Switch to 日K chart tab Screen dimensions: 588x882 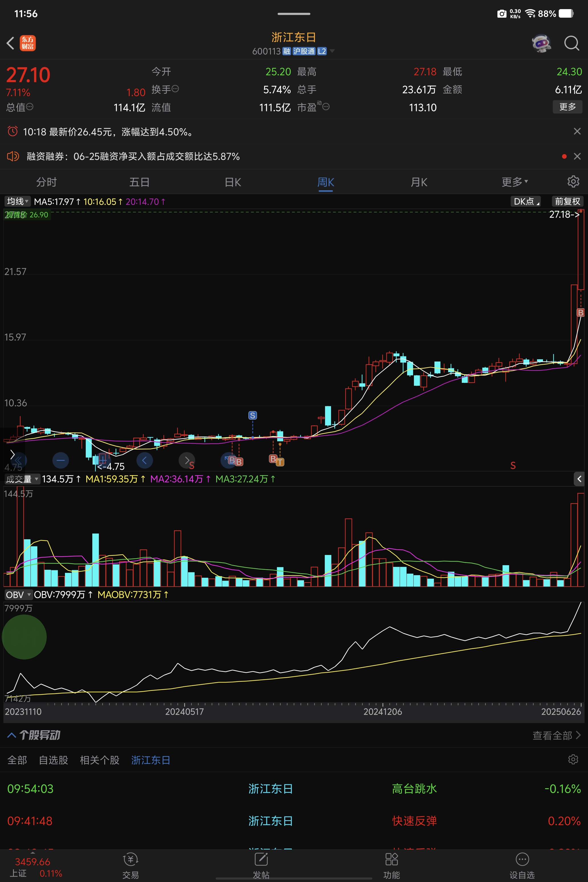click(233, 182)
